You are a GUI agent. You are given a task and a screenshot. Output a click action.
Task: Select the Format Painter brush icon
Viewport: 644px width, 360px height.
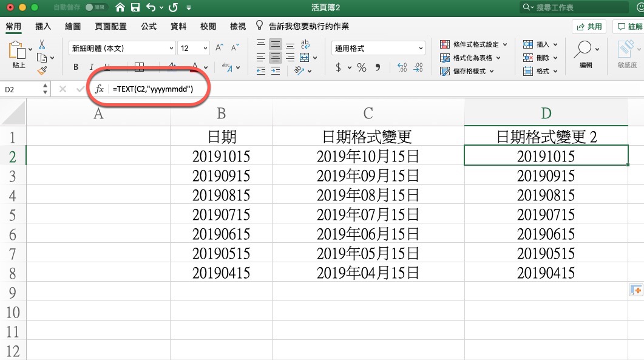42,70
